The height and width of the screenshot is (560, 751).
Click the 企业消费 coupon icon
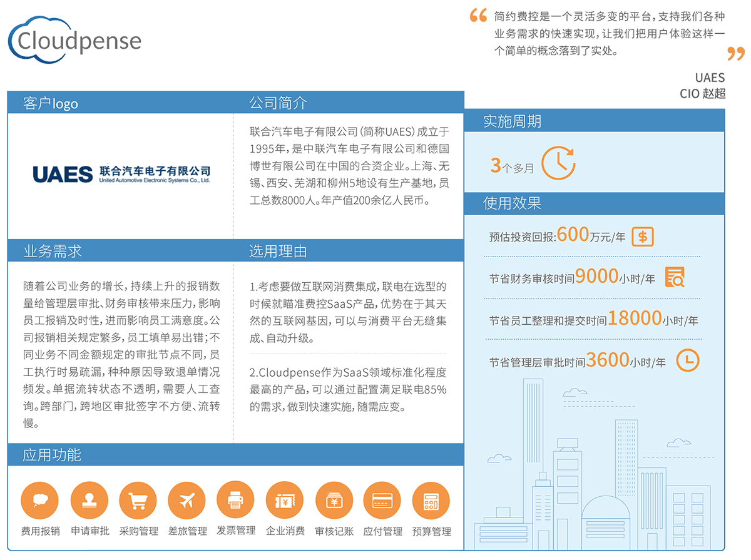[x=285, y=501]
